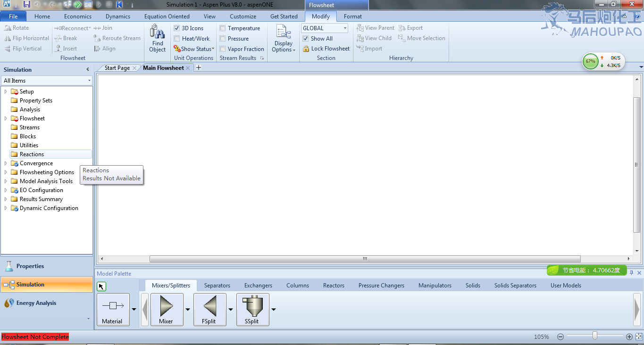Click the zoom slider handle
The width and height of the screenshot is (644, 345).
595,336
